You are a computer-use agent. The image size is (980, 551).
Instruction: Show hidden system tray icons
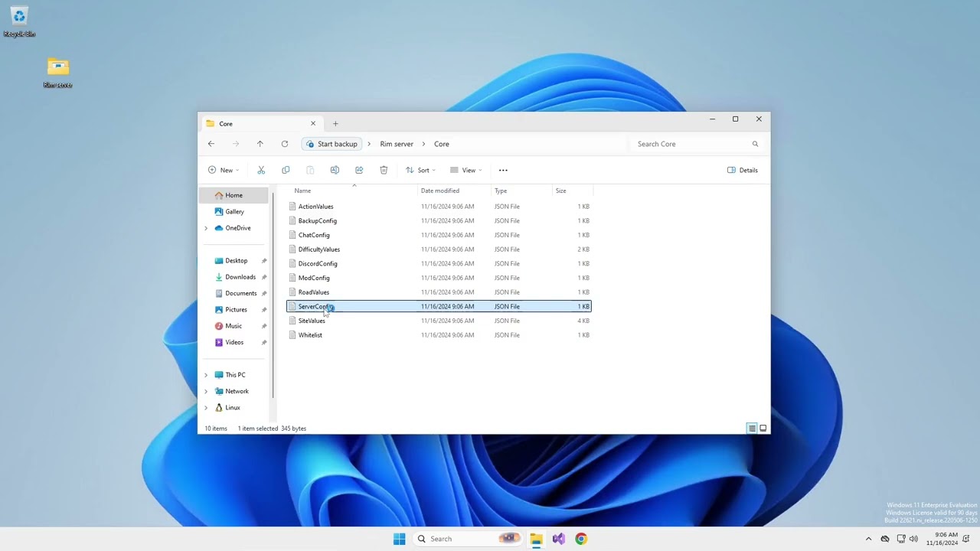click(868, 539)
